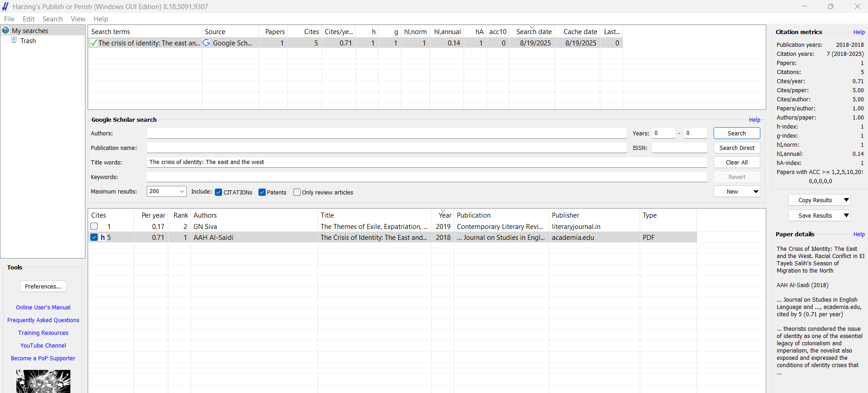Sort results by Year column header
The width and height of the screenshot is (868, 393).
(x=443, y=215)
